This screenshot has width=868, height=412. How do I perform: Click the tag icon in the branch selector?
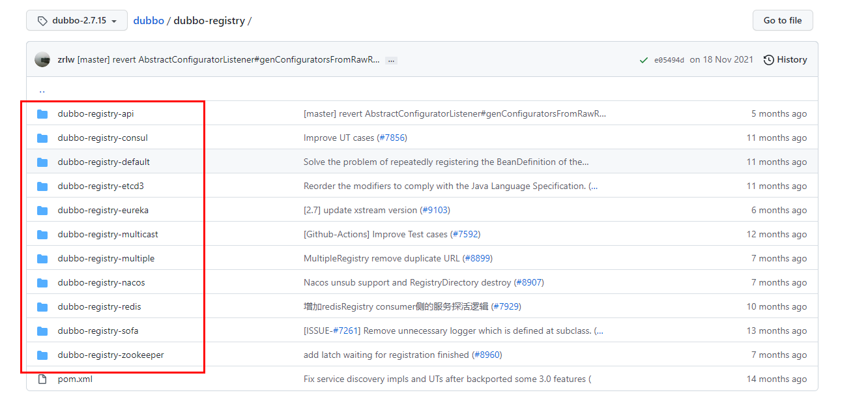(x=42, y=21)
